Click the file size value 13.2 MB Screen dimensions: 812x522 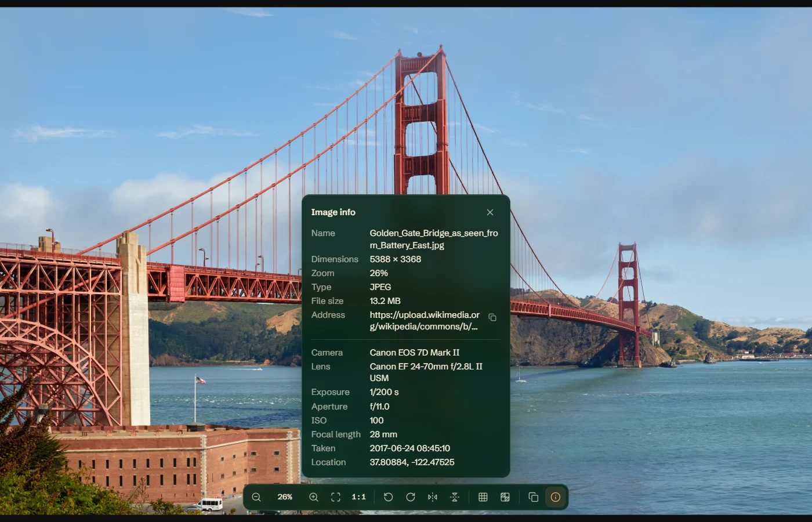pos(385,301)
